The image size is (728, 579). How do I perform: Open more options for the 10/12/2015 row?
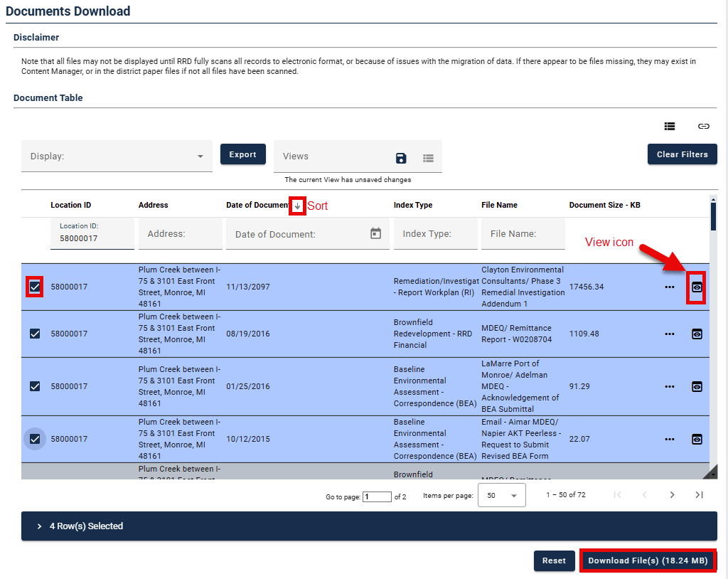pos(669,439)
